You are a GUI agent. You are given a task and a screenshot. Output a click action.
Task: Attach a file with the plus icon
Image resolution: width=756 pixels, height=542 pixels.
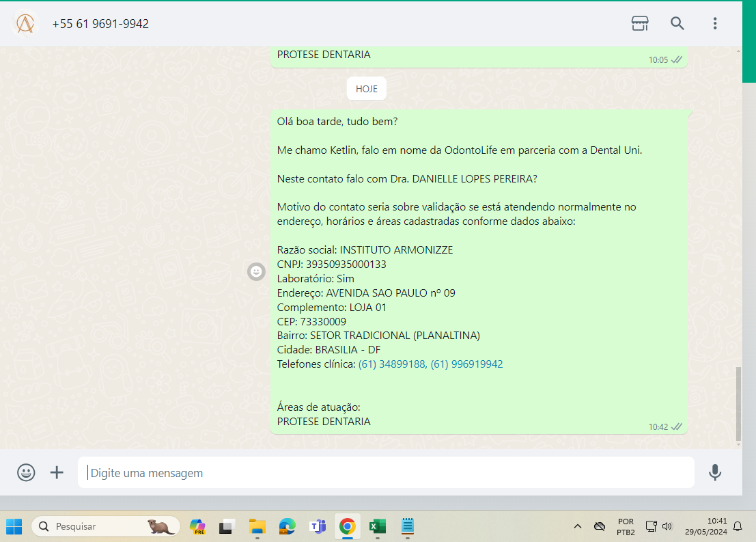coord(57,472)
